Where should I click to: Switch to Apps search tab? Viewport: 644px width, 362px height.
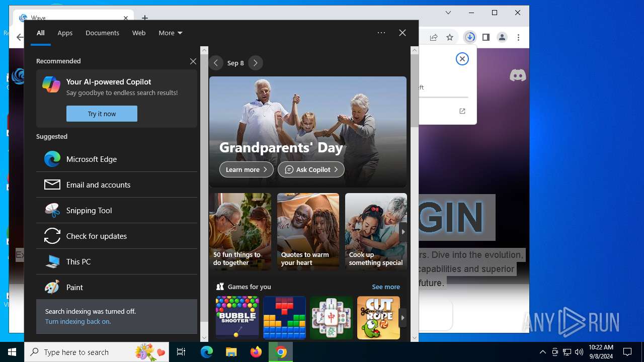[65, 33]
